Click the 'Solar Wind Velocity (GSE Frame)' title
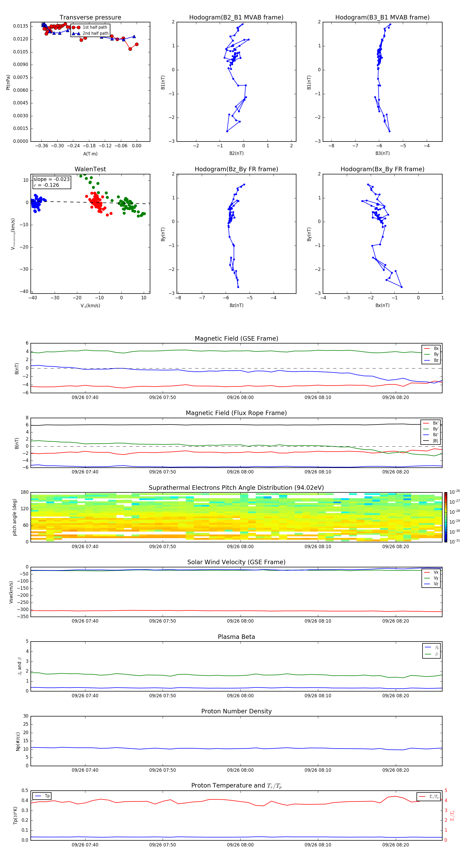Screen dimensions: 473x868 pyautogui.click(x=236, y=562)
